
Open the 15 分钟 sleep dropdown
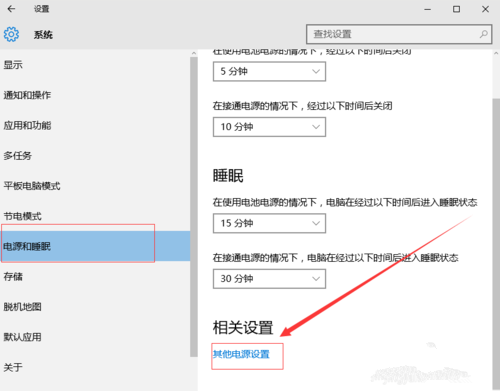tap(269, 223)
